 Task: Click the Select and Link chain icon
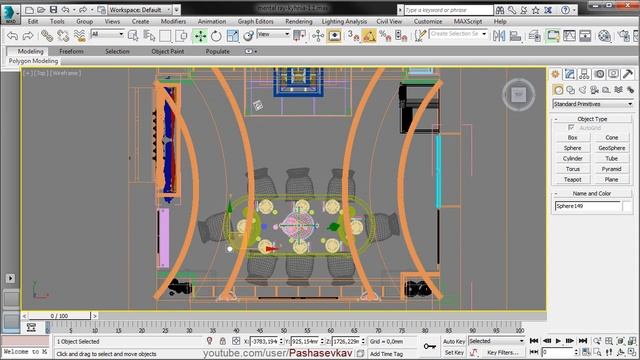tap(47, 36)
